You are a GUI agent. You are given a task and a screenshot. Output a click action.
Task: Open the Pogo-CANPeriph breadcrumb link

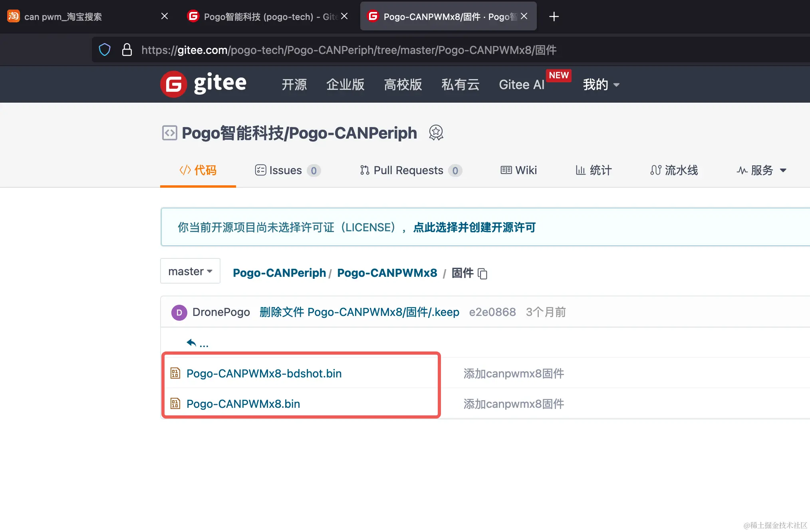tap(279, 273)
